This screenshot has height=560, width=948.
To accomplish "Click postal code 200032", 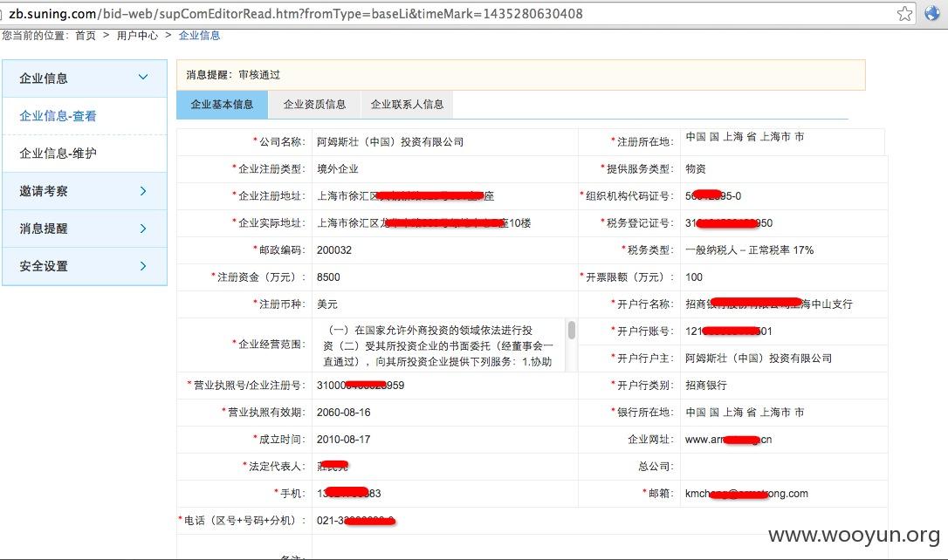I will 334,250.
